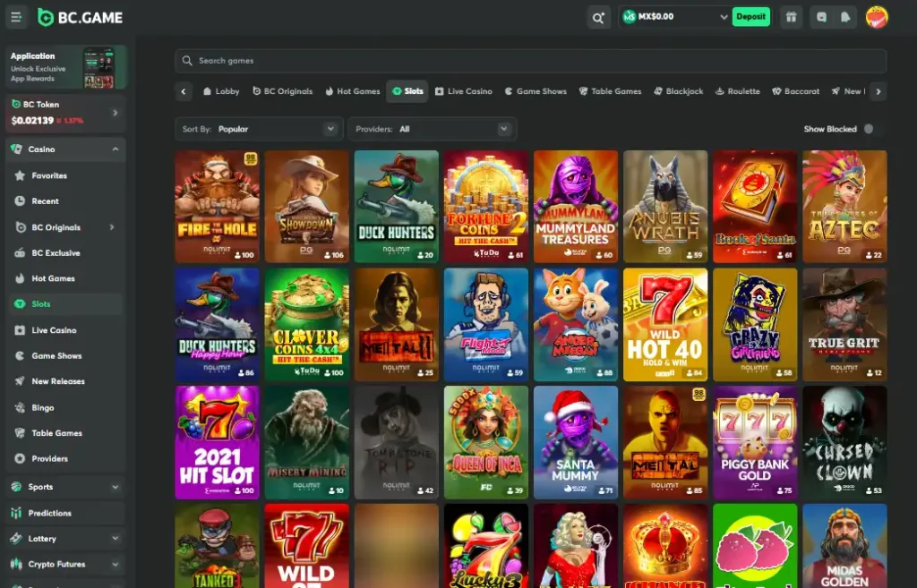Switch to the Roulette tab

pos(738,91)
